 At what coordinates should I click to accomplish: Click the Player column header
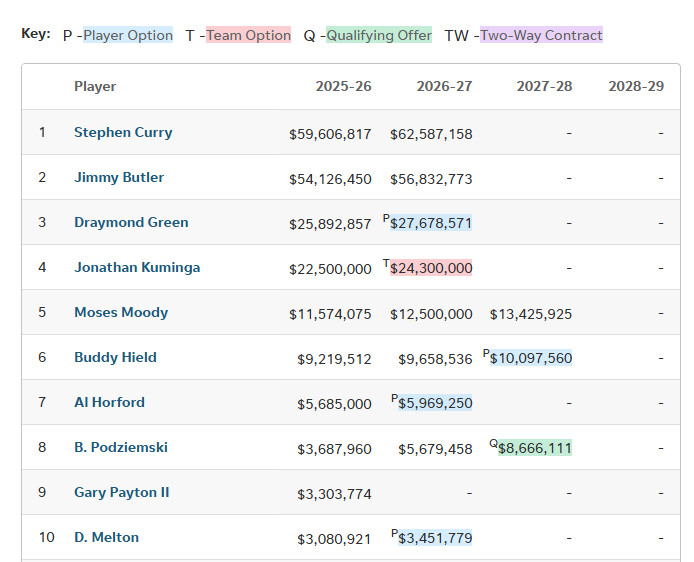click(95, 86)
